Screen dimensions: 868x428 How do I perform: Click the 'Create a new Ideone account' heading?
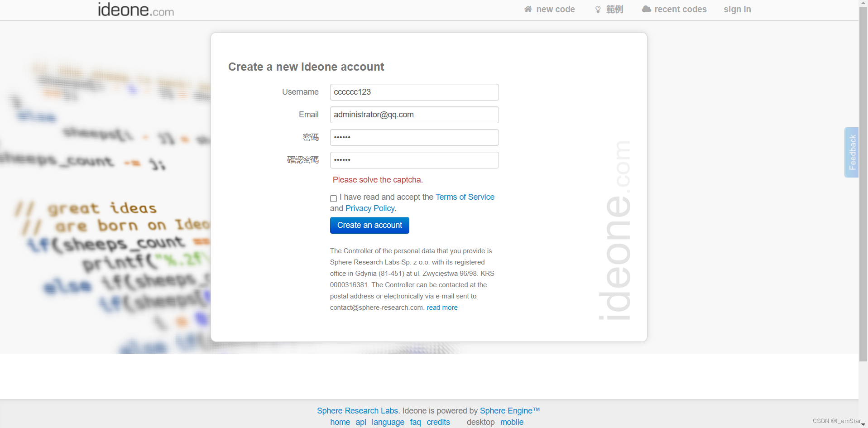pos(306,67)
